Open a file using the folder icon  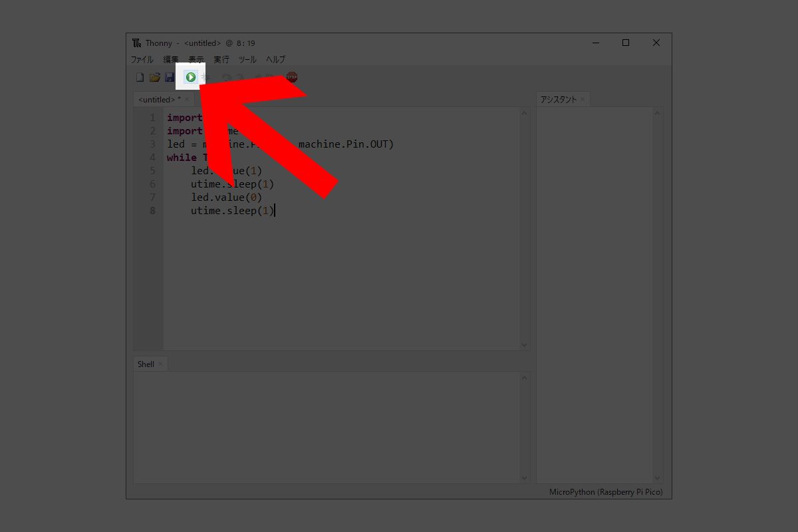coord(154,78)
